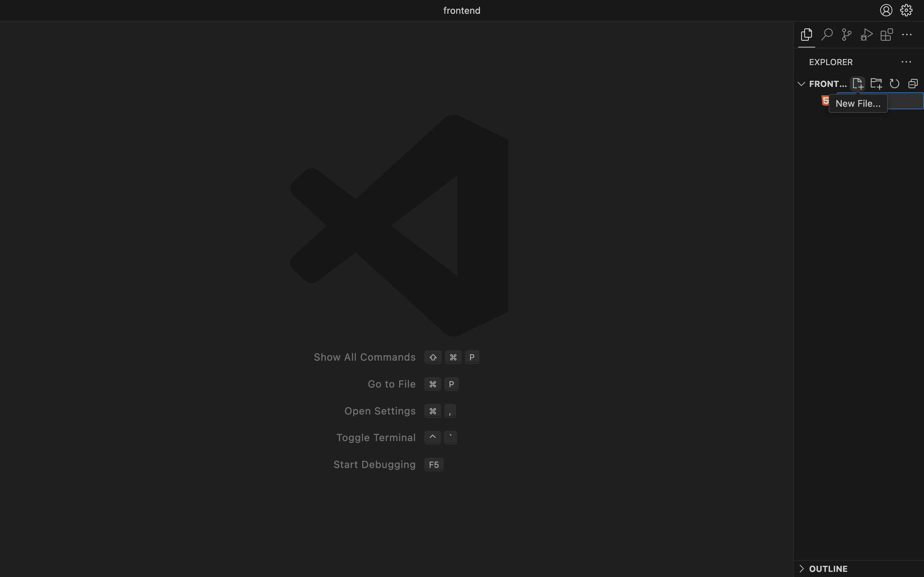Refresh the Explorer file list
Screen dimensions: 924x577
pyautogui.click(x=894, y=83)
